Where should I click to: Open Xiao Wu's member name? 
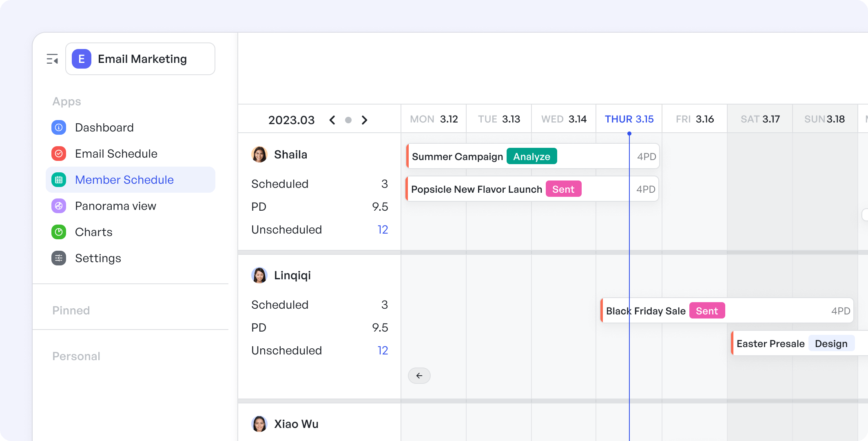(x=296, y=424)
